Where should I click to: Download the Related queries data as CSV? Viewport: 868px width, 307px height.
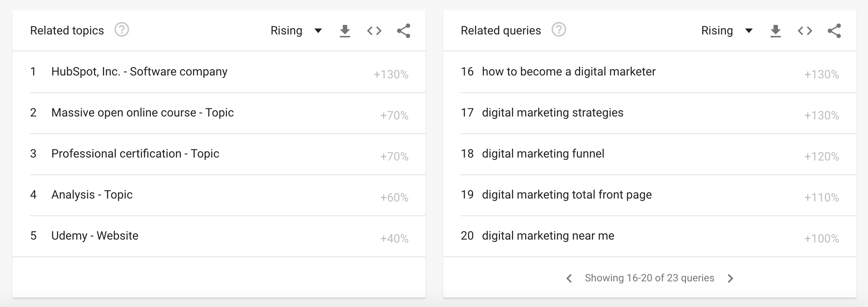click(775, 31)
